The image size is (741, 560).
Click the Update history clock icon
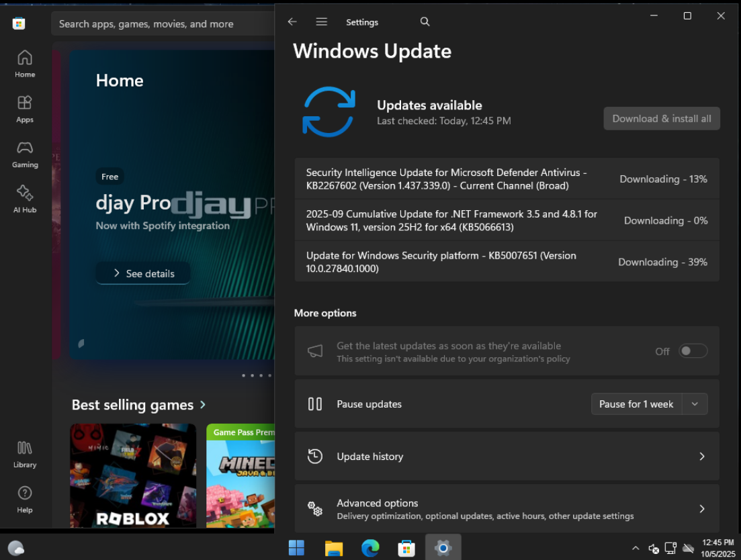tap(314, 456)
